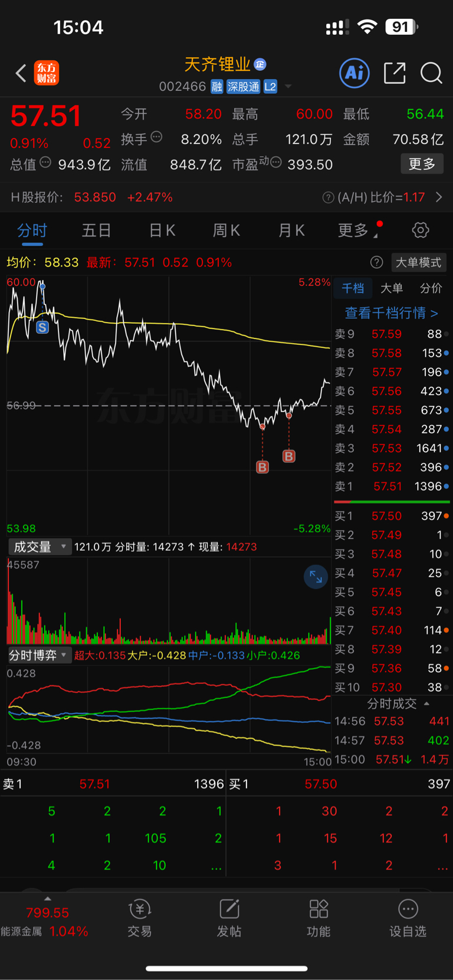Open the search magnifier icon
The image size is (453, 980).
431,74
